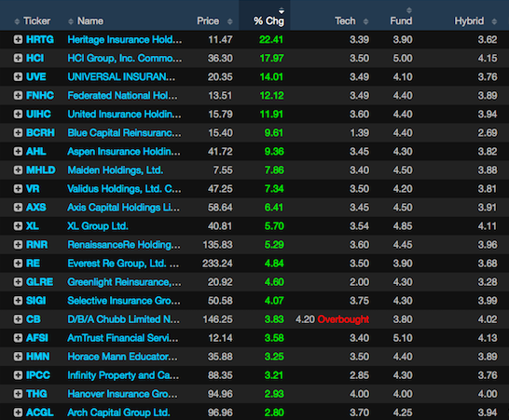The image size is (509, 420).
Task: Open the HCI ticker link
Action: (x=34, y=58)
